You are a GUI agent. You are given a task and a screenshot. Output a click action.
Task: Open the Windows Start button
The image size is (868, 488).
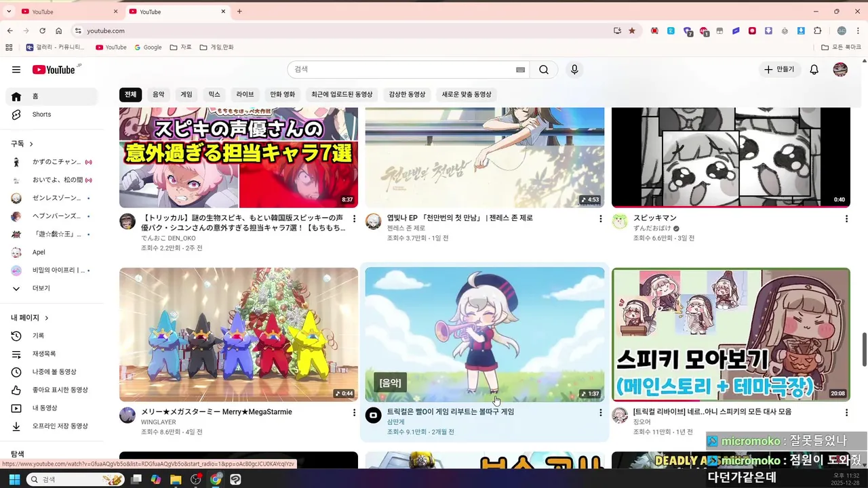[x=14, y=479]
